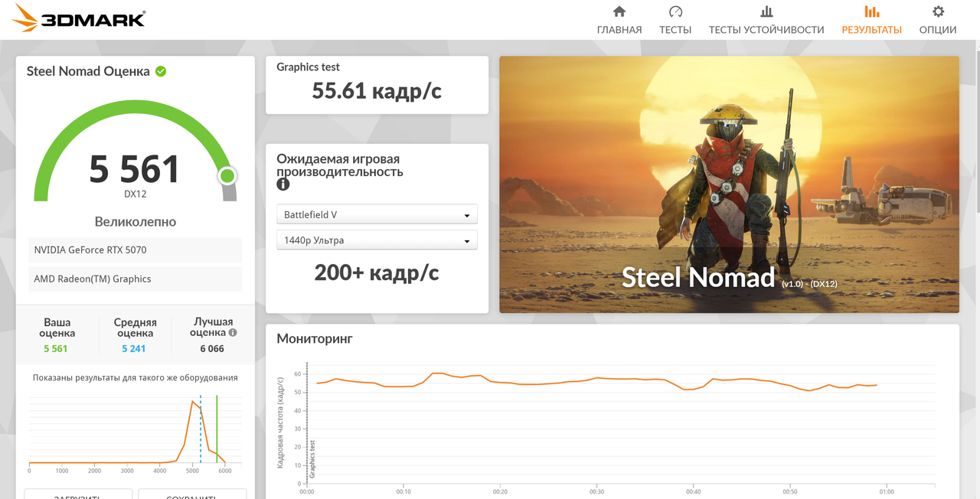This screenshot has height=499, width=980.
Task: Click the green score gauge indicator knob
Action: click(227, 176)
